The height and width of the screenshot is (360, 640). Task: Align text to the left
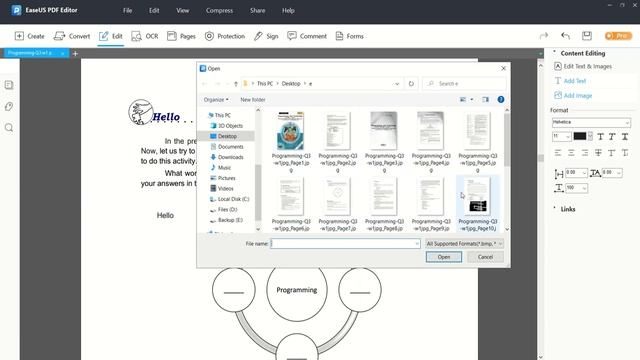pyautogui.click(x=558, y=153)
